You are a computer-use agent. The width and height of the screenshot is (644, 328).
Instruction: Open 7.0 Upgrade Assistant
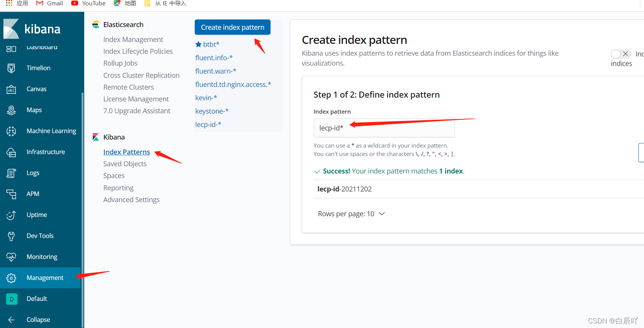click(137, 111)
